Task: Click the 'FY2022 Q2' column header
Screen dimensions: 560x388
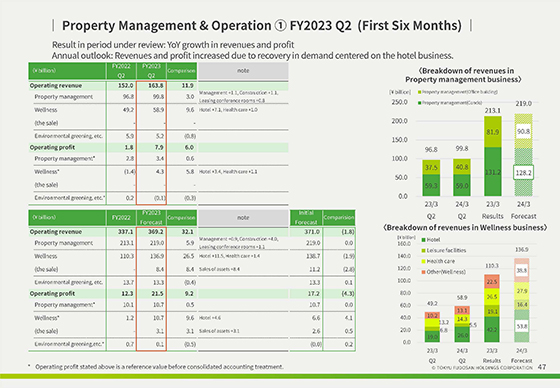Action: [x=121, y=71]
